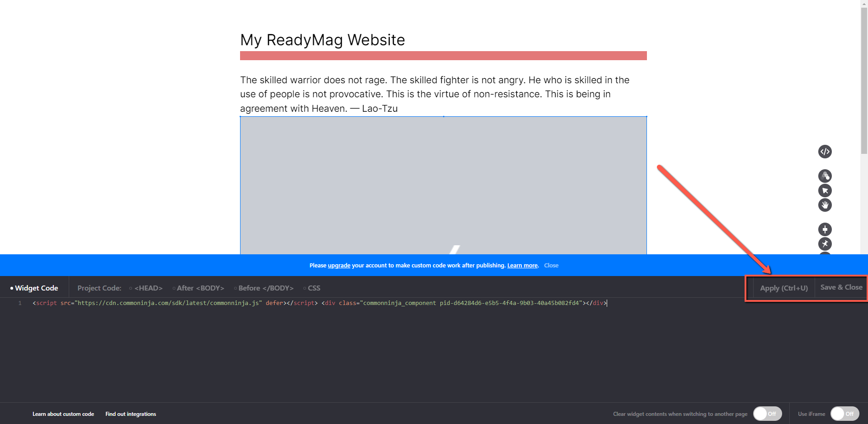Image resolution: width=868 pixels, height=424 pixels.
Task: Select the Widget Code tab
Action: (34, 288)
